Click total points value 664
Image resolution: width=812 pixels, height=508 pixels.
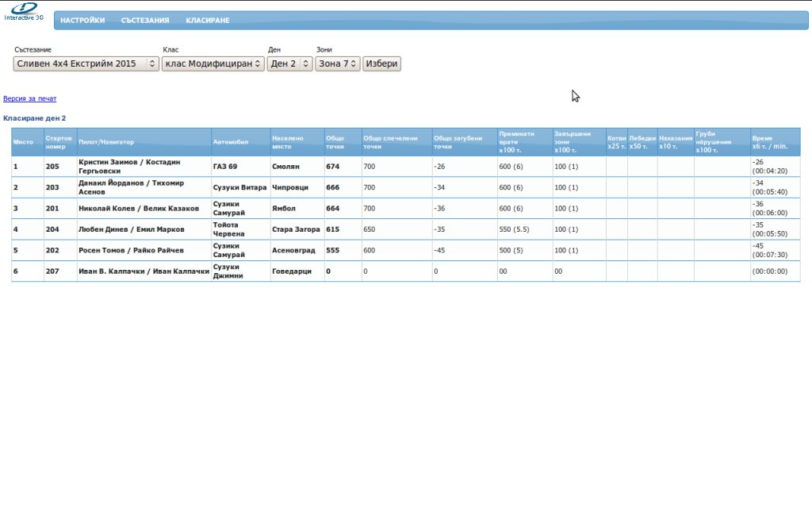click(x=332, y=209)
